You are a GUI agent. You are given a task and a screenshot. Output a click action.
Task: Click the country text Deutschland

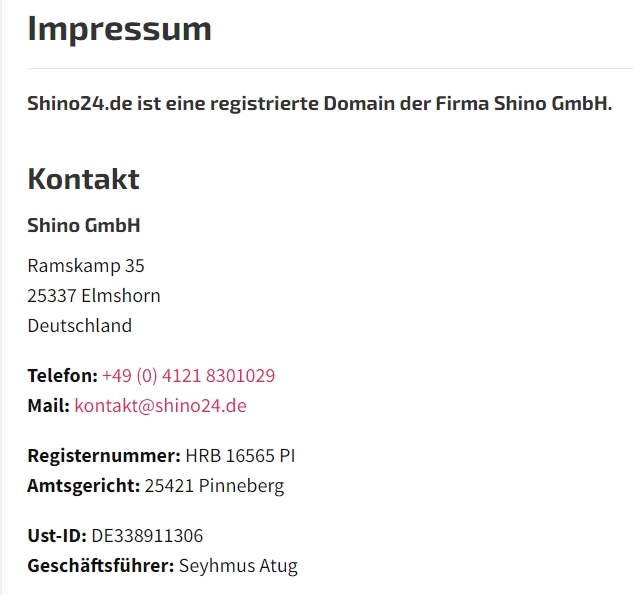80,326
